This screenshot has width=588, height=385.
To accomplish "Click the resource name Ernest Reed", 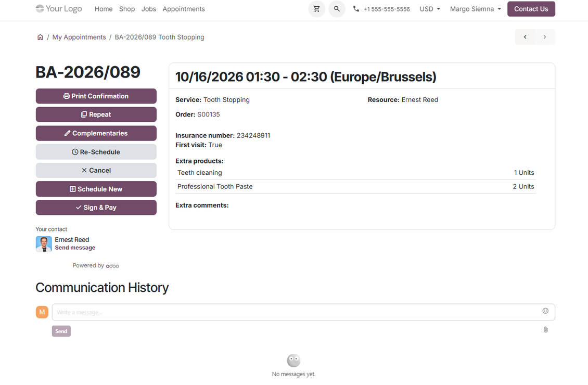I will tap(419, 100).
